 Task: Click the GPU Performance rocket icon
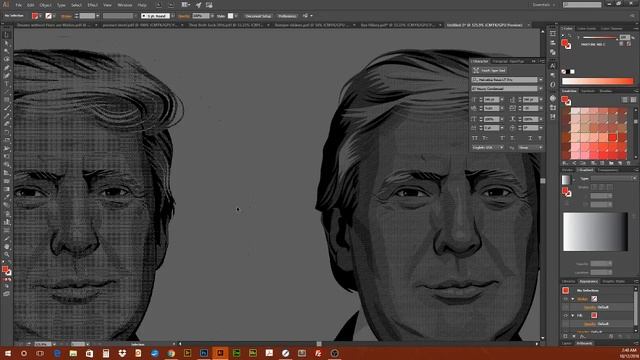198,5
